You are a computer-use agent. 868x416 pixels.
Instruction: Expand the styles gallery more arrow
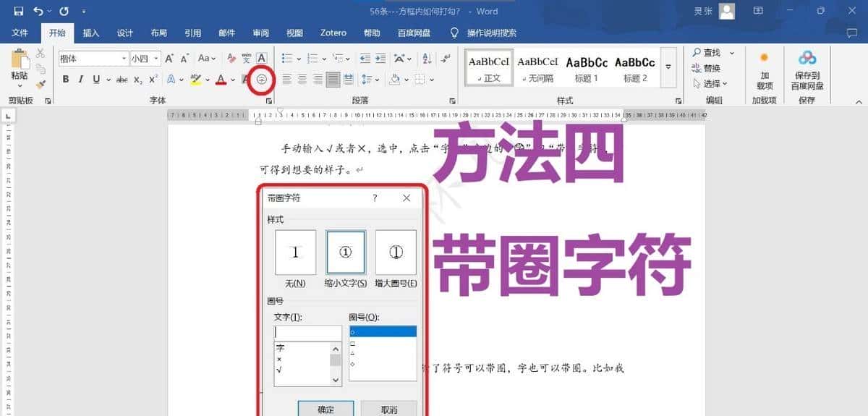[668, 67]
